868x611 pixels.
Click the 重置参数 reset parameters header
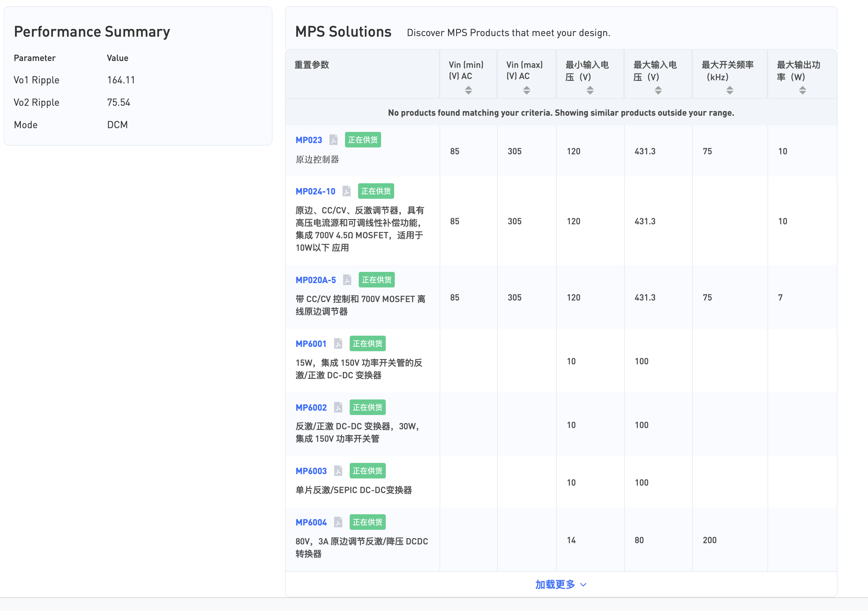312,65
